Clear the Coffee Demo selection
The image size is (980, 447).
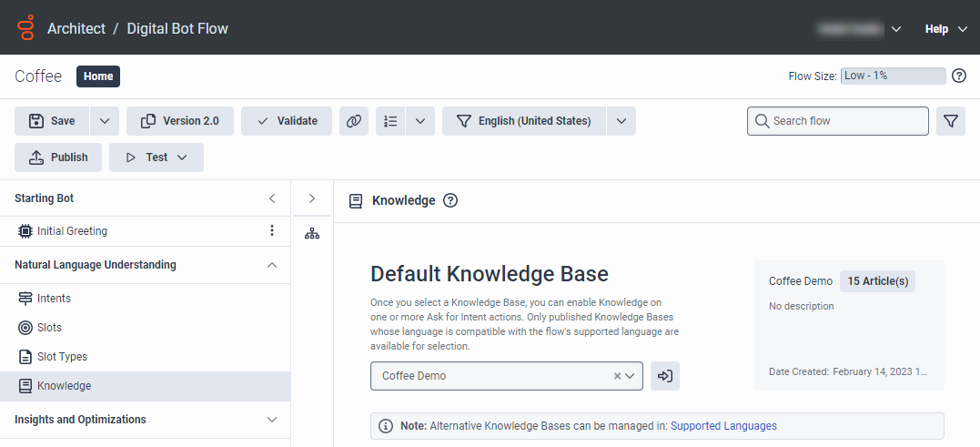pos(616,376)
